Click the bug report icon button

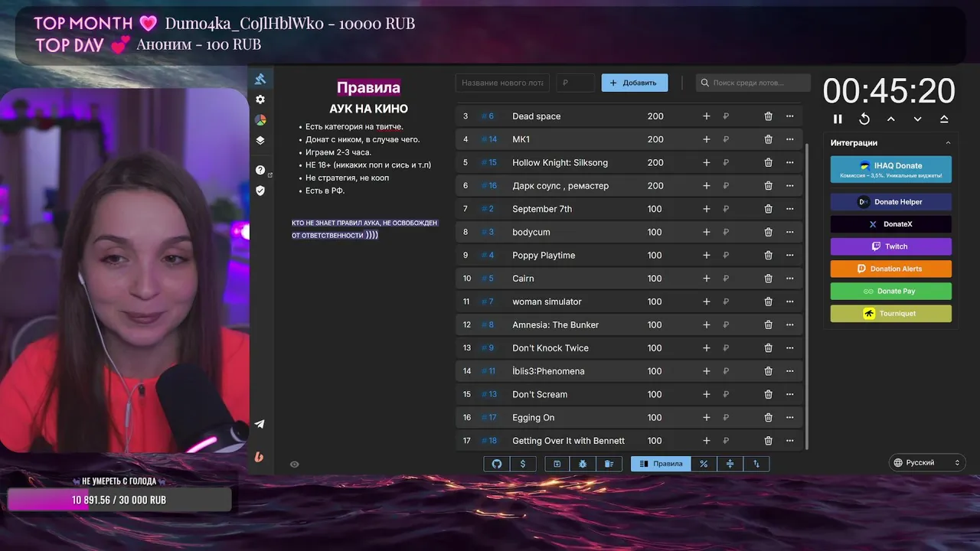(583, 464)
